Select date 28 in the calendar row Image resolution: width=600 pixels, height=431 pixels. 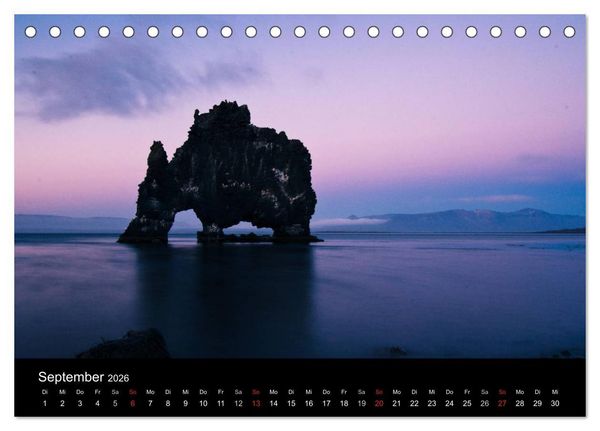[x=520, y=403]
